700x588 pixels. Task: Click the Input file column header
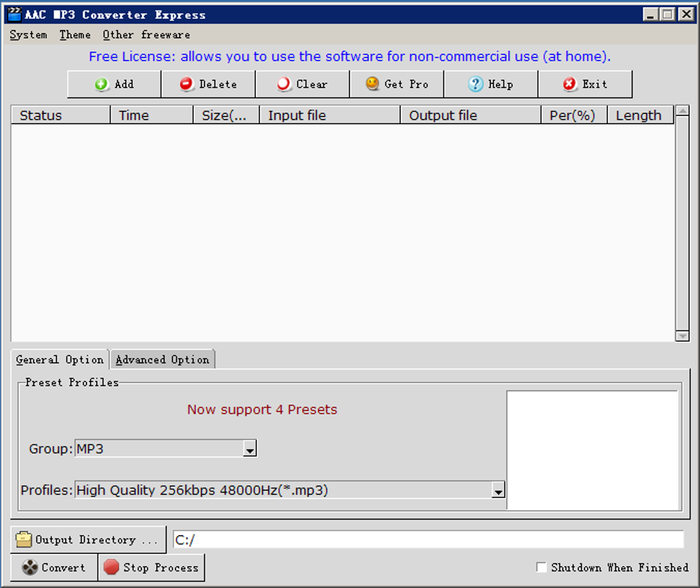[330, 115]
